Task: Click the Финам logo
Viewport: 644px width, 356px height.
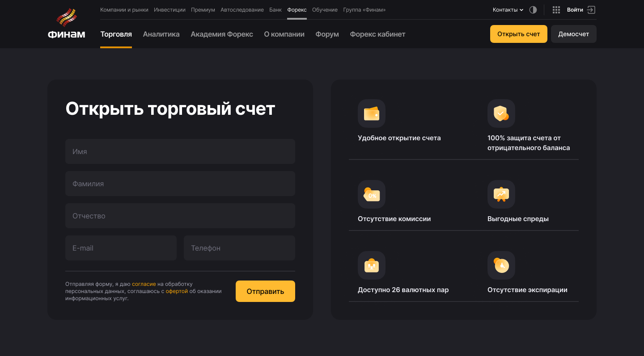Action: 66,24
